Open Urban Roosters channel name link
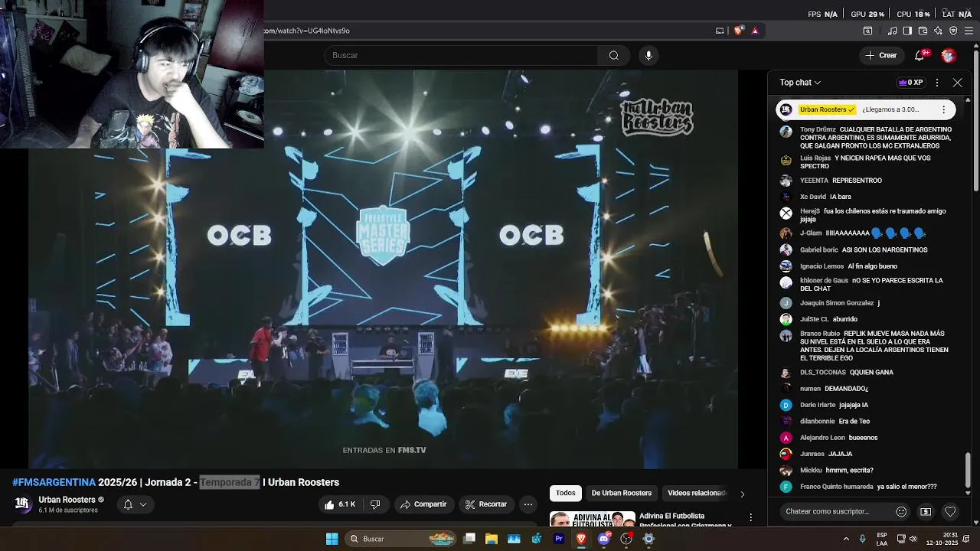The height and width of the screenshot is (551, 980). [67, 500]
